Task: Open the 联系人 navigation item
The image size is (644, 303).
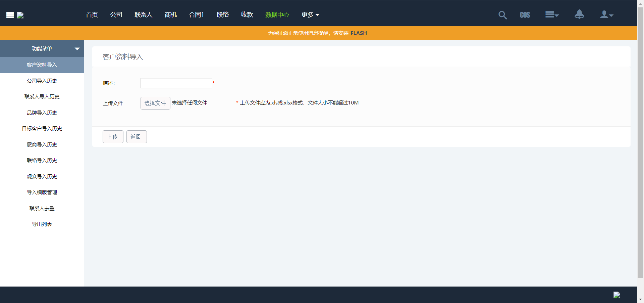Action: [x=144, y=15]
